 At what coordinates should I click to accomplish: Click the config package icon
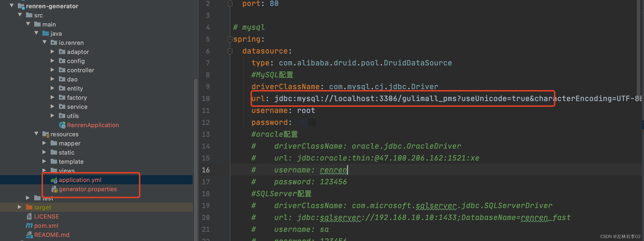click(x=62, y=61)
